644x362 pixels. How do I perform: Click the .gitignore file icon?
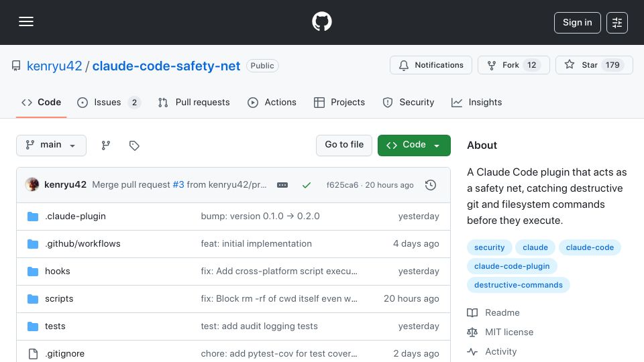tap(33, 354)
